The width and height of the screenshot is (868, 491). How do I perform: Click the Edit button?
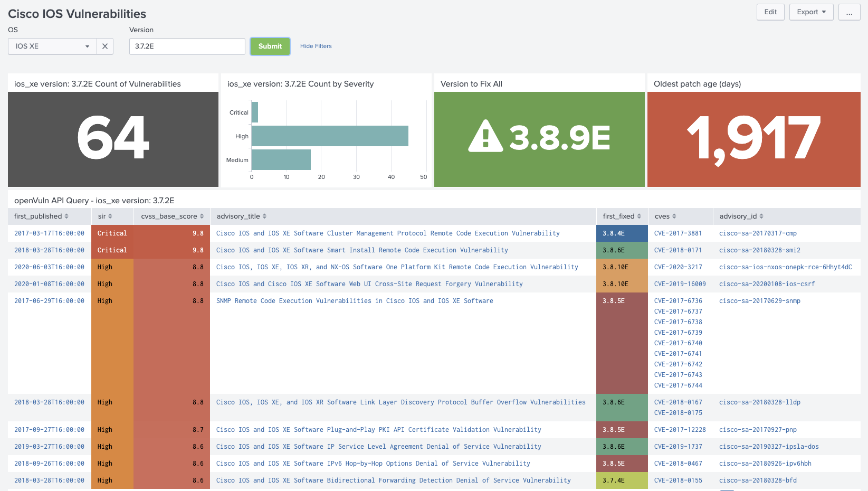click(x=770, y=12)
